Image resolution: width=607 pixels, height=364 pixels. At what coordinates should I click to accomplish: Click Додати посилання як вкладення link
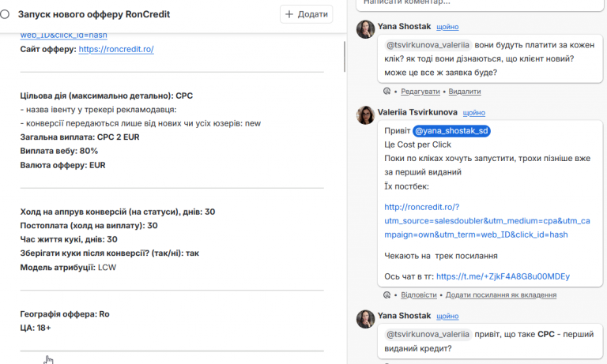[501, 295]
